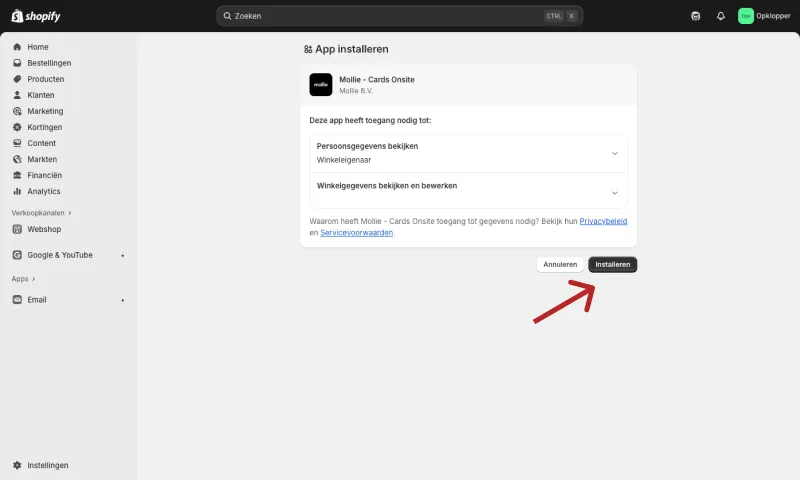Click the Mollie app logo
The width and height of the screenshot is (800, 480).
coord(320,85)
